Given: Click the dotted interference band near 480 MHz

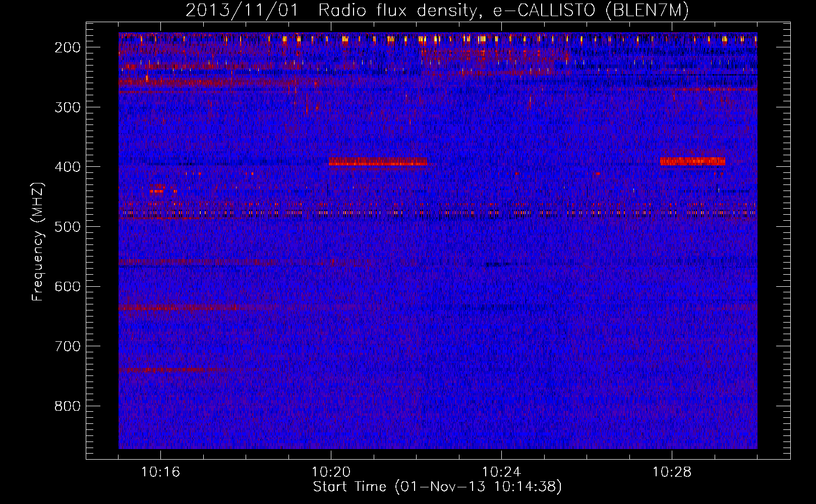Looking at the screenshot, I should tap(438, 213).
